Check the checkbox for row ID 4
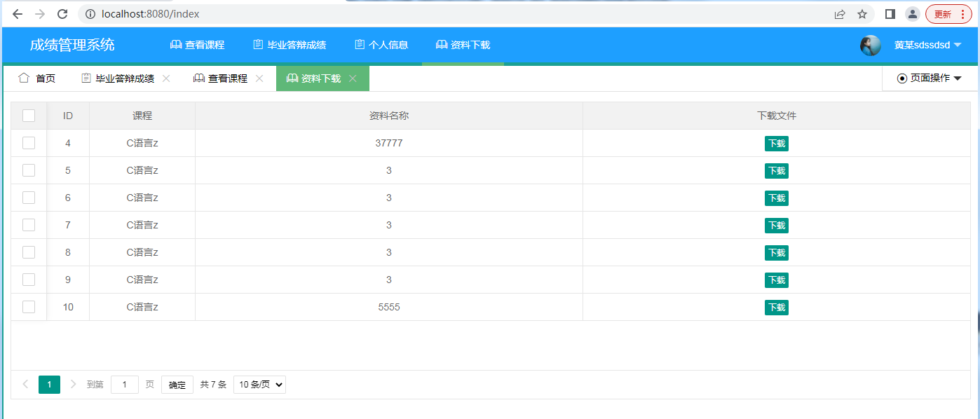The image size is (980, 419). click(29, 143)
